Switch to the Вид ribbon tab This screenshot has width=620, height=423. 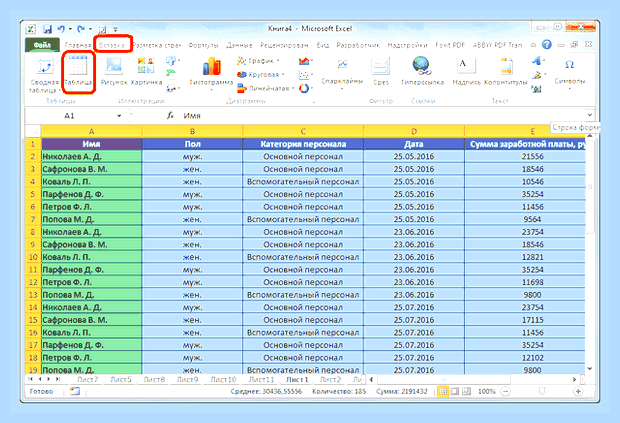[323, 45]
